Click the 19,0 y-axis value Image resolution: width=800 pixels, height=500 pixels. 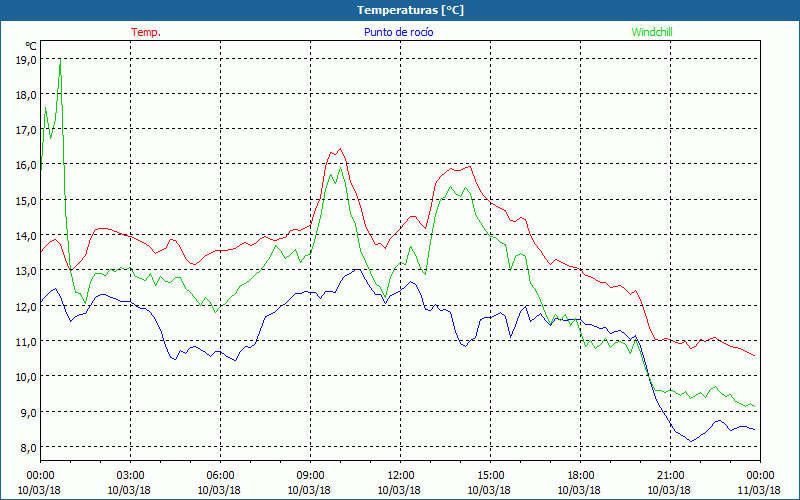point(26,60)
